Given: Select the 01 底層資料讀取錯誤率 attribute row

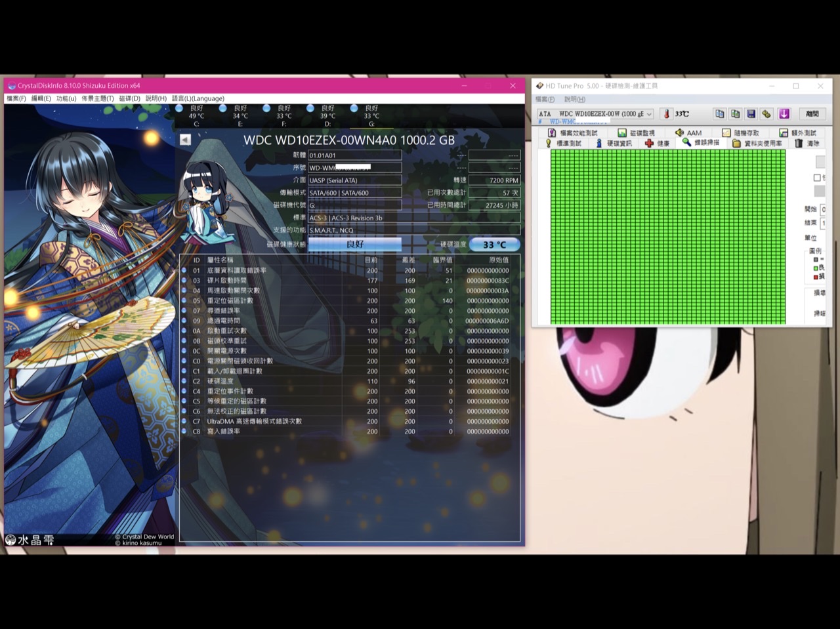Looking at the screenshot, I should (350, 270).
